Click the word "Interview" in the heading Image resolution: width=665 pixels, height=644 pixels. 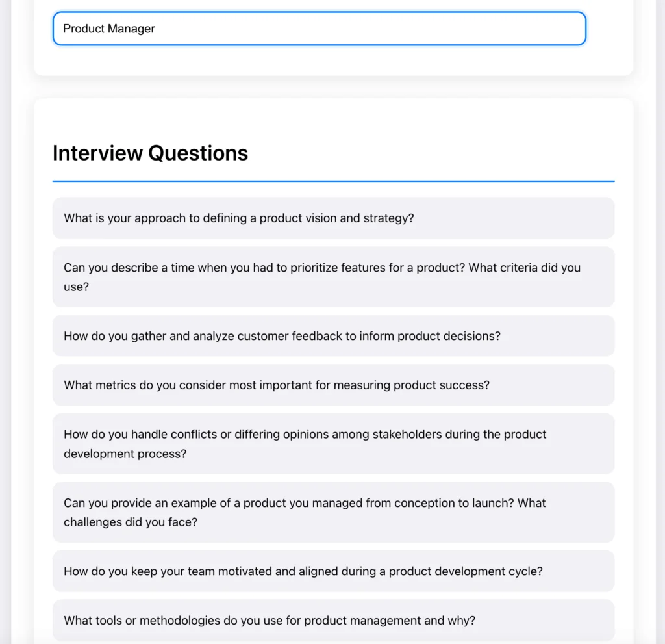(x=97, y=153)
